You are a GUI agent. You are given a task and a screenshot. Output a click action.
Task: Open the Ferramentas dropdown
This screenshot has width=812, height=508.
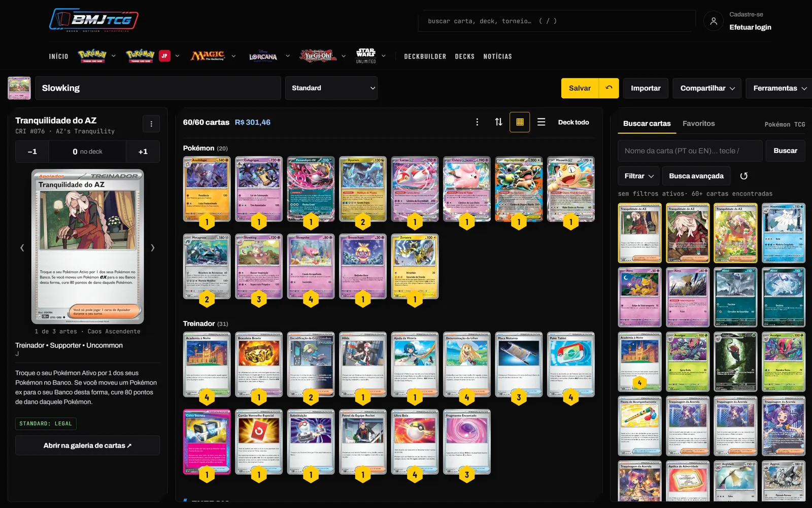pos(779,88)
